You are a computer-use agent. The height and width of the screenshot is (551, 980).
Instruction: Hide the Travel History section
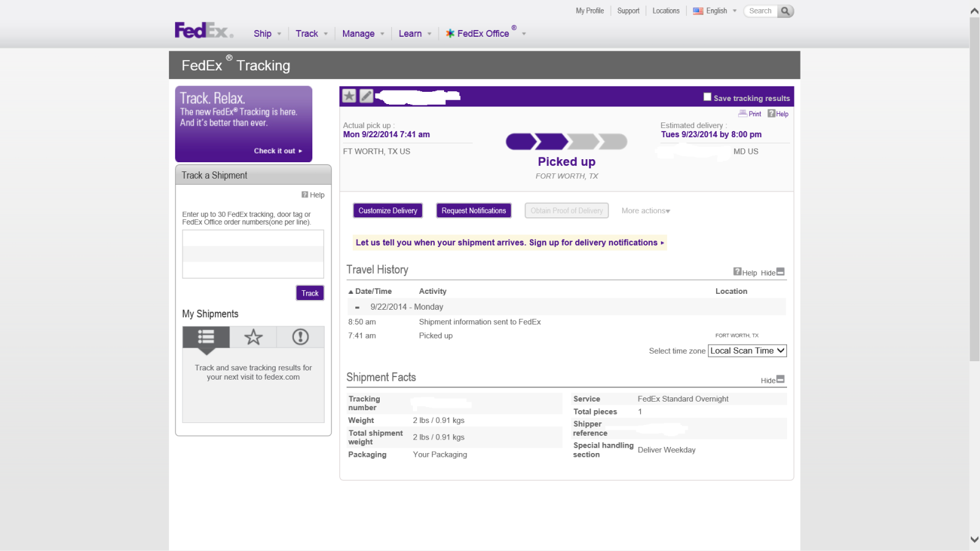coord(772,272)
